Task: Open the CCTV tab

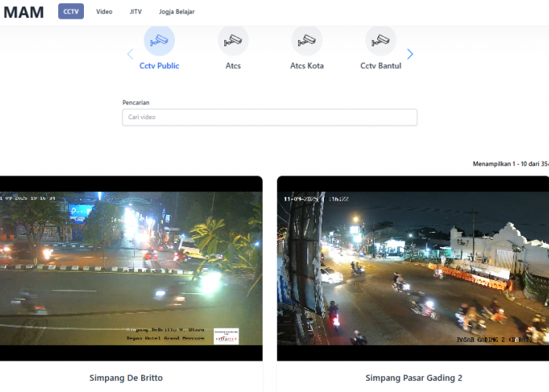Action: pos(71,11)
